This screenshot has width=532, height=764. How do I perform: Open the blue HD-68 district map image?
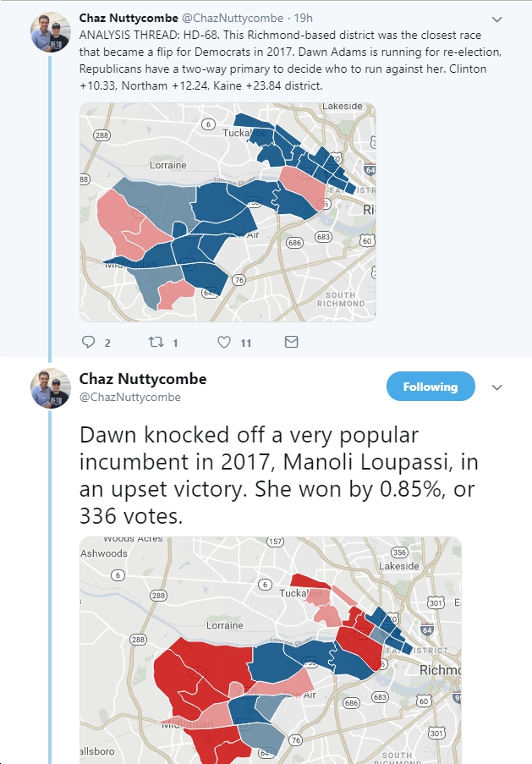[x=228, y=212]
